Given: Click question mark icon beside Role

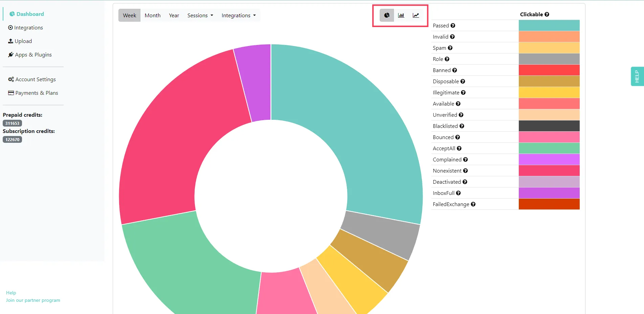Looking at the screenshot, I should coord(447,59).
